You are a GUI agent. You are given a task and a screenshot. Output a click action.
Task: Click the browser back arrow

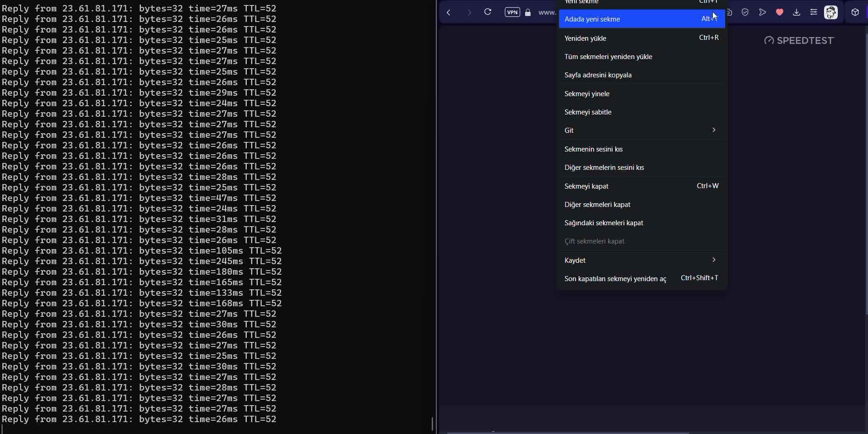(x=449, y=12)
